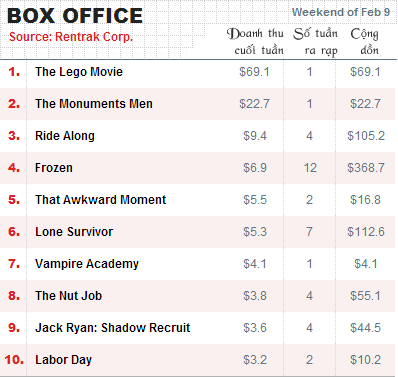This screenshot has height=377, width=398.
Task: Click Frozen's cumulative total $368.7
Action: pos(366,168)
